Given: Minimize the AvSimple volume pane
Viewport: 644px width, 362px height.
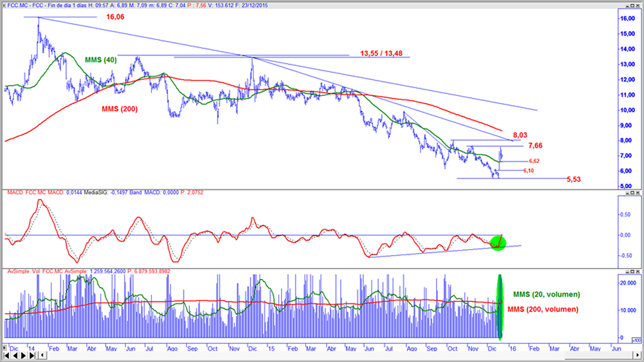Looking at the screenshot, I should pyautogui.click(x=627, y=272).
